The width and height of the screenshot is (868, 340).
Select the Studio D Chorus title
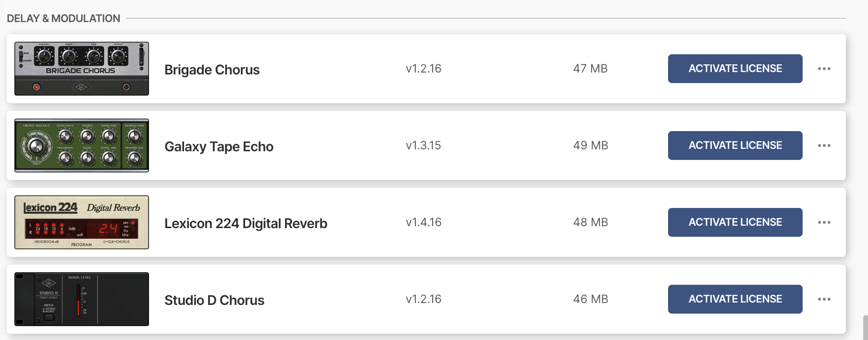click(214, 300)
